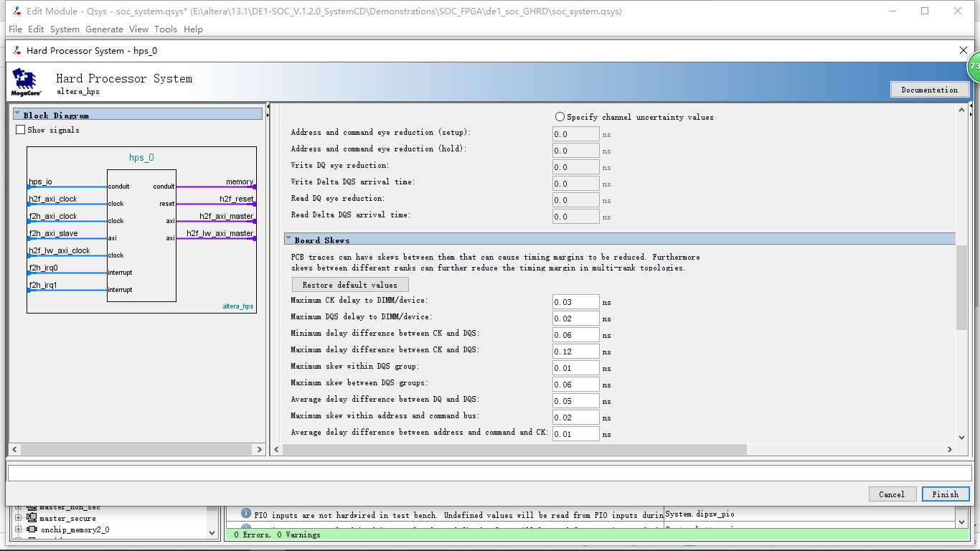Viewport: 980px width, 551px height.
Task: Click parameters panel scroll up arrow
Action: [962, 110]
